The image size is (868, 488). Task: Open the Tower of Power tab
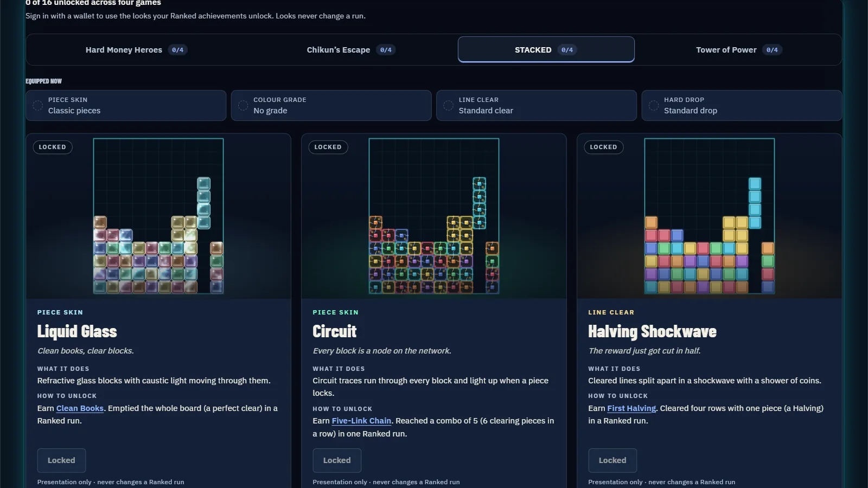click(739, 50)
